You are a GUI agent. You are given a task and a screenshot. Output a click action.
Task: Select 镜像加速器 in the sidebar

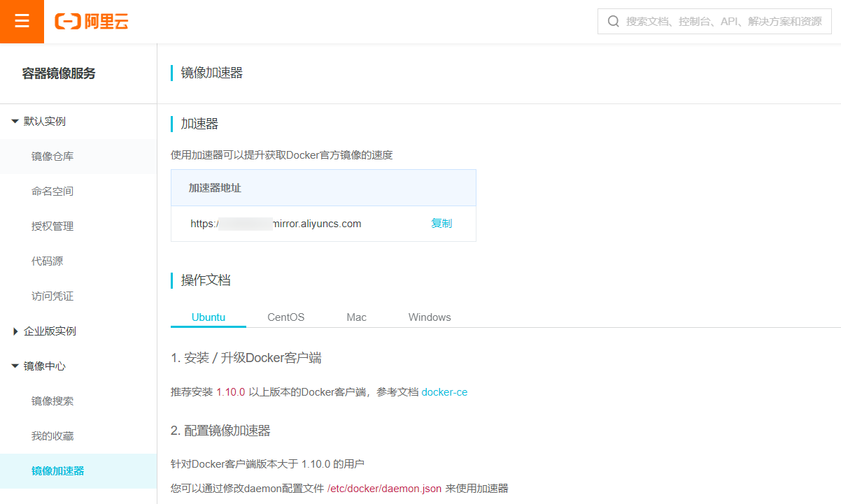click(78, 471)
